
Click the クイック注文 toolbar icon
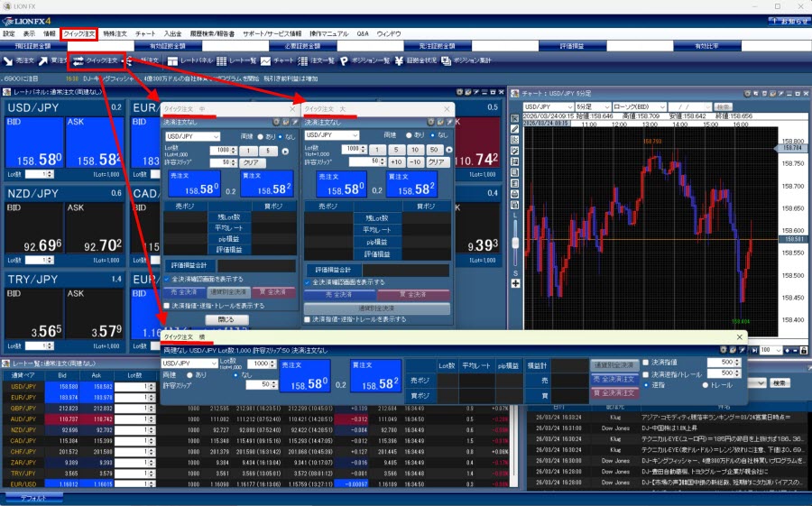click(78, 60)
